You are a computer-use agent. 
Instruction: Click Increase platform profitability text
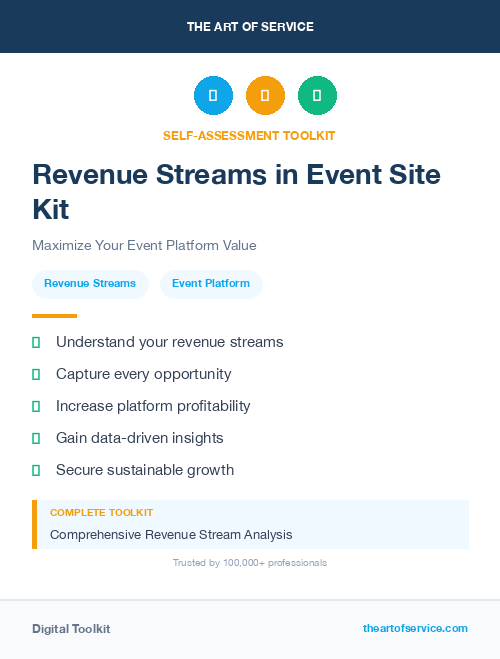(153, 406)
